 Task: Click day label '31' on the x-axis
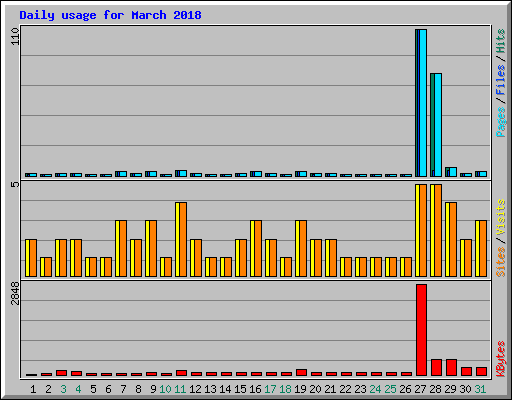(480, 389)
